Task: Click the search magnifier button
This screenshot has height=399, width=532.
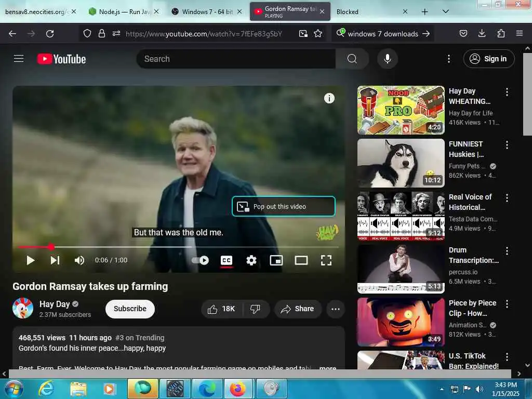Action: click(x=352, y=59)
